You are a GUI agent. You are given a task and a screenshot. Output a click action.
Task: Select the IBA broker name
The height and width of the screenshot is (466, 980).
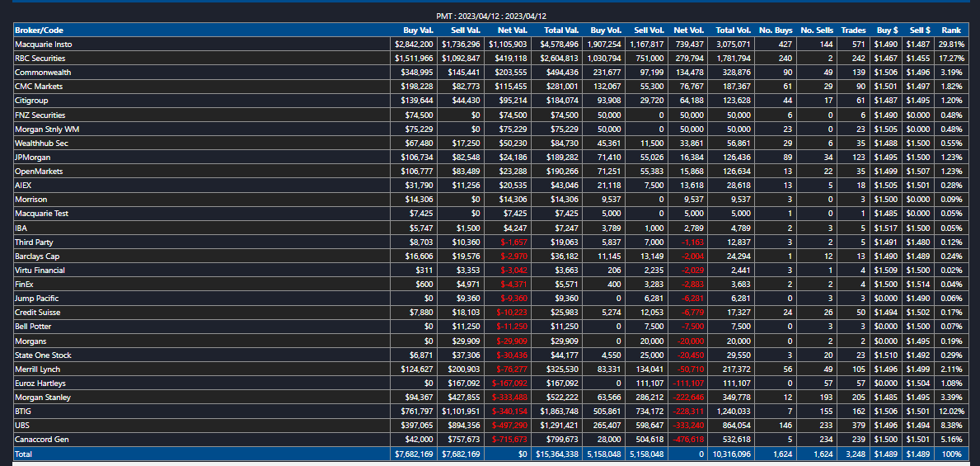click(21, 228)
